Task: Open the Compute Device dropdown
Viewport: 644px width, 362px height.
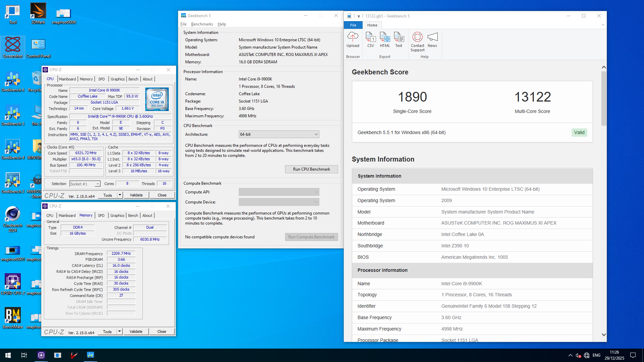Action: pos(279,202)
